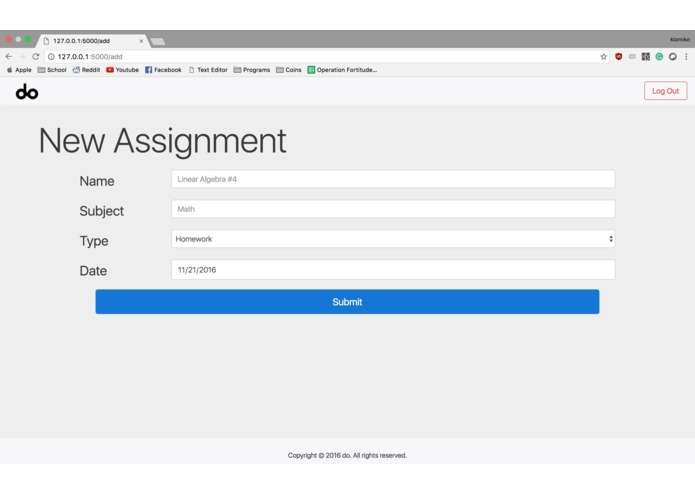The height and width of the screenshot is (494, 695).
Task: Open the gray extension icon beside the shield
Action: (632, 56)
